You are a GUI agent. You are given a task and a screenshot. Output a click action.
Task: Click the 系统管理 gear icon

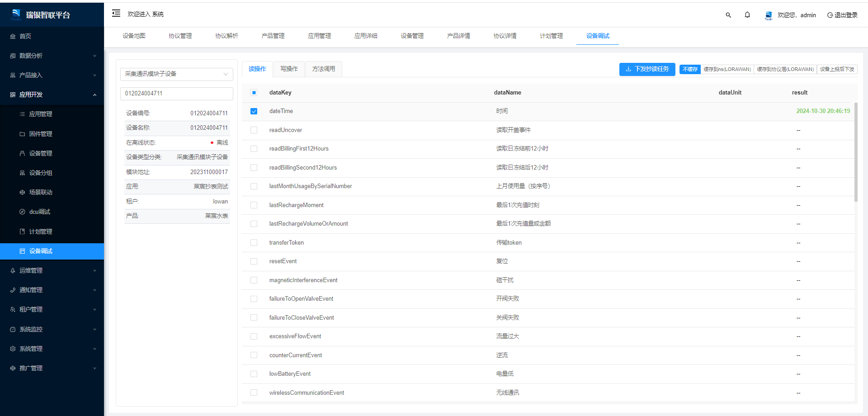[13, 349]
